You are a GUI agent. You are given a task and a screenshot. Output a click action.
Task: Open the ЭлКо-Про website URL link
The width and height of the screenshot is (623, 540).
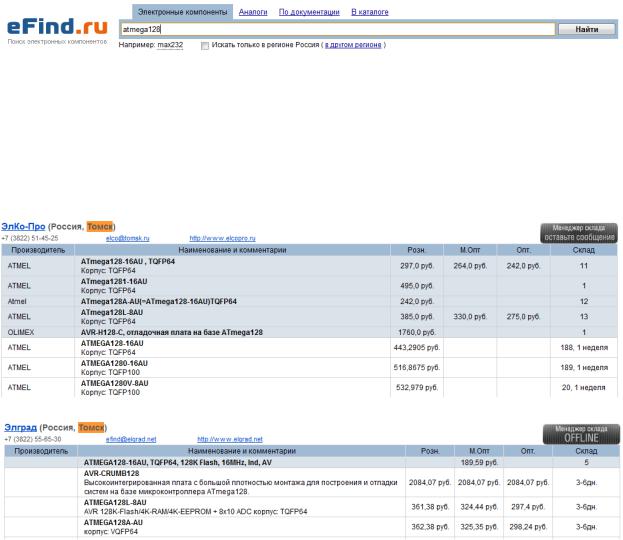click(222, 238)
